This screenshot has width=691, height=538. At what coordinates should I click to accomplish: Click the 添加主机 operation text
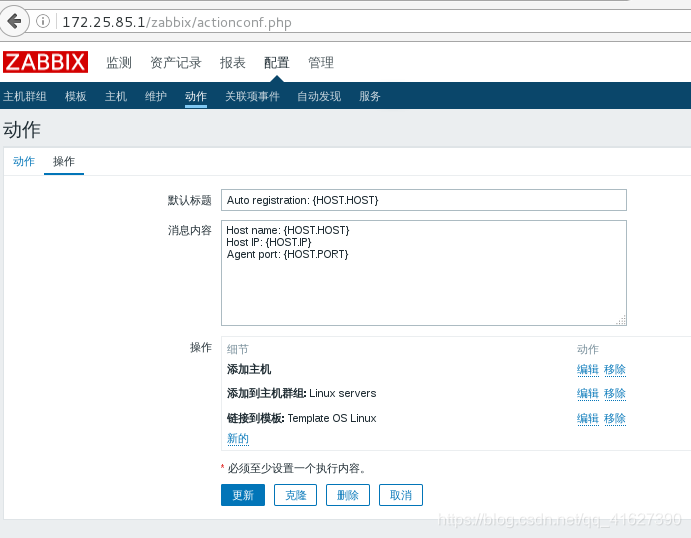(249, 369)
